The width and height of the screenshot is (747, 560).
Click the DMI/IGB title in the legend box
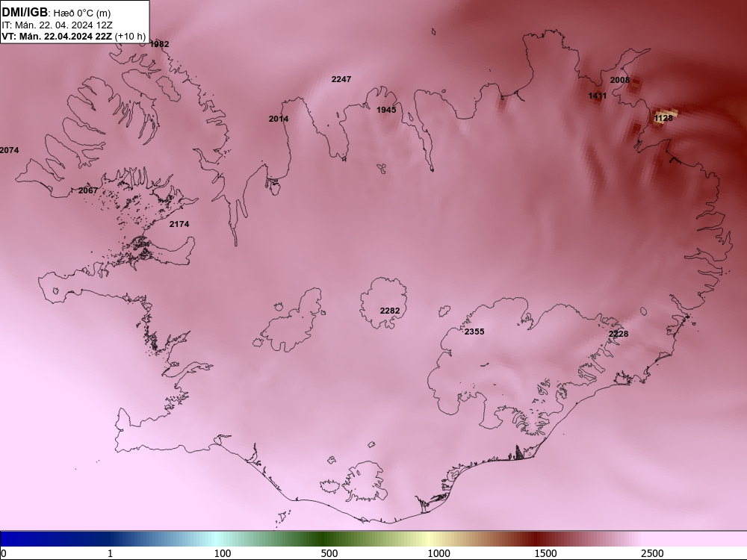25,13
